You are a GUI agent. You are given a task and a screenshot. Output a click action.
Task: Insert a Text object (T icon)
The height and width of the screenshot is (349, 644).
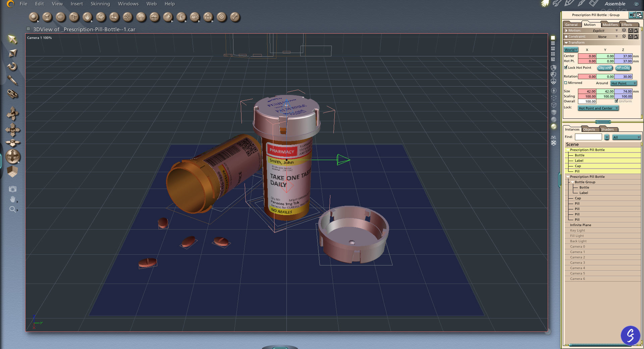point(74,17)
